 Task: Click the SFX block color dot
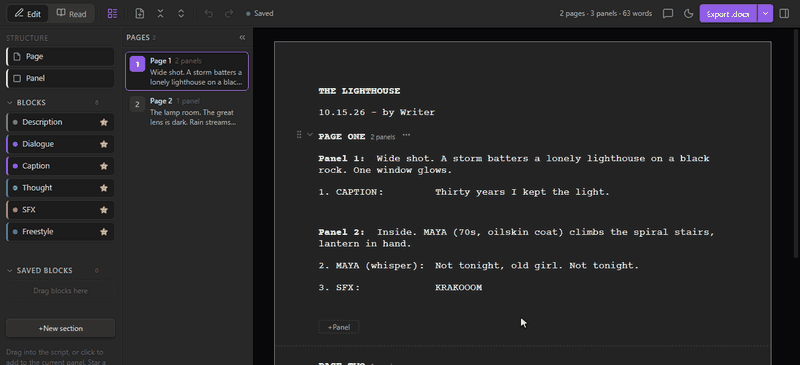(x=15, y=210)
